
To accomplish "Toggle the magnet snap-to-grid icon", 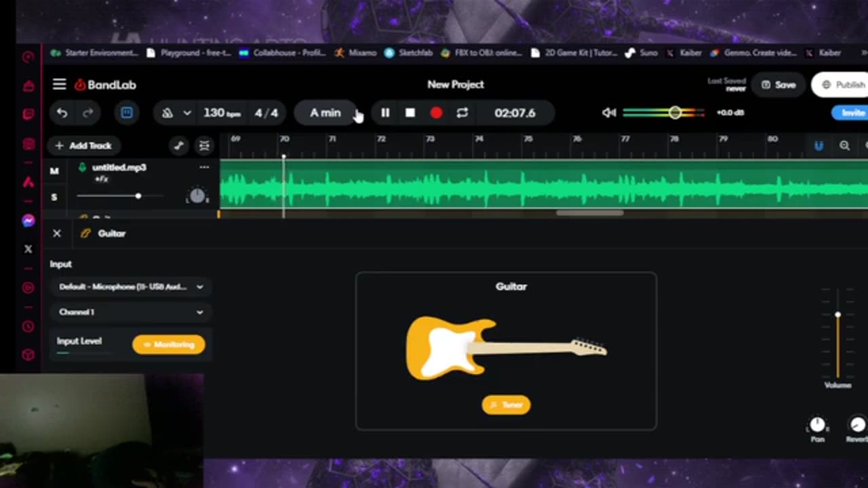I will click(x=818, y=145).
